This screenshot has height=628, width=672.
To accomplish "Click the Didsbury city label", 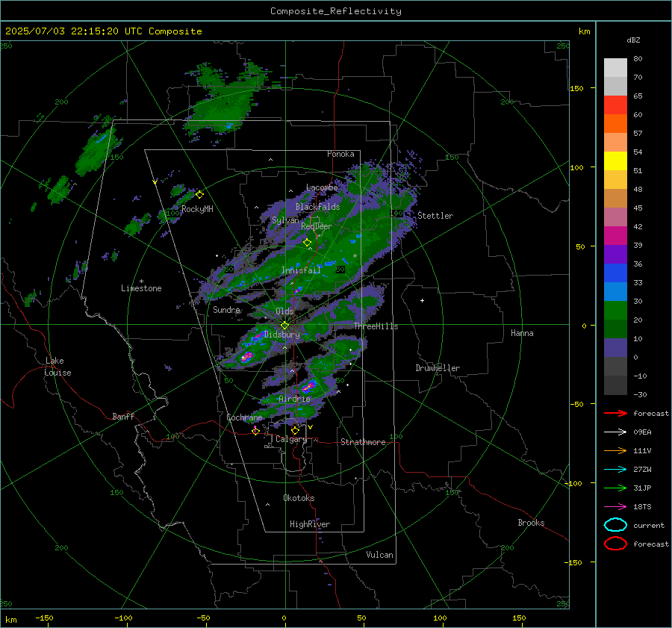I will click(282, 335).
